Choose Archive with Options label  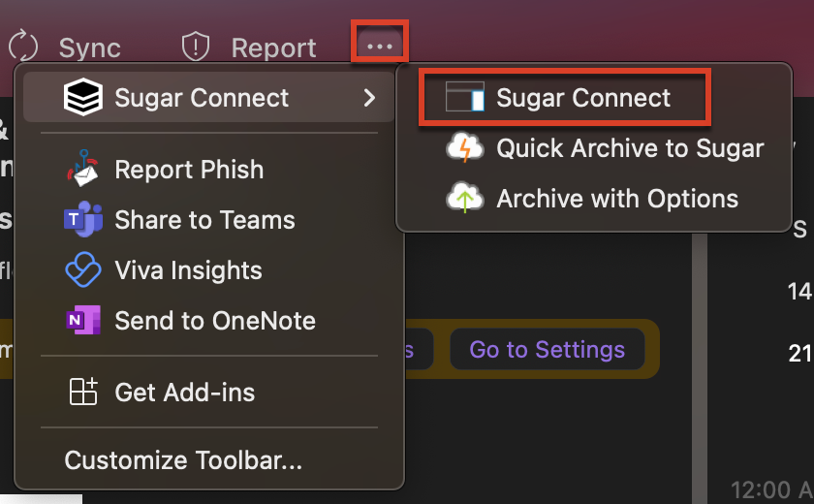[617, 199]
